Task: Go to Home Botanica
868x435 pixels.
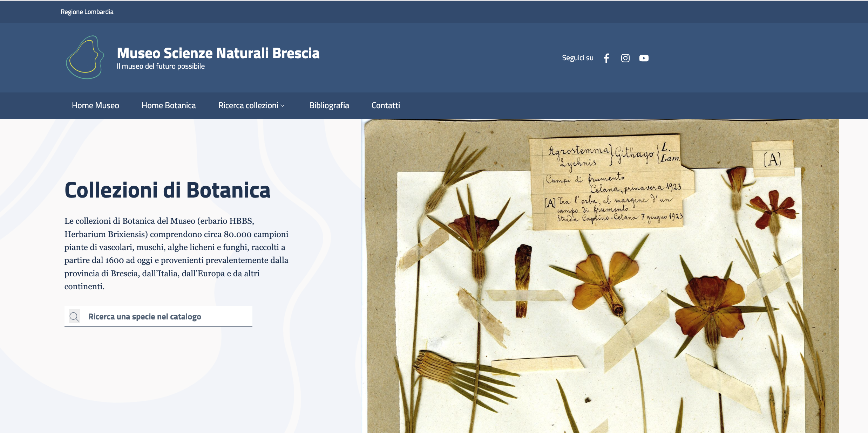Action: pyautogui.click(x=169, y=105)
